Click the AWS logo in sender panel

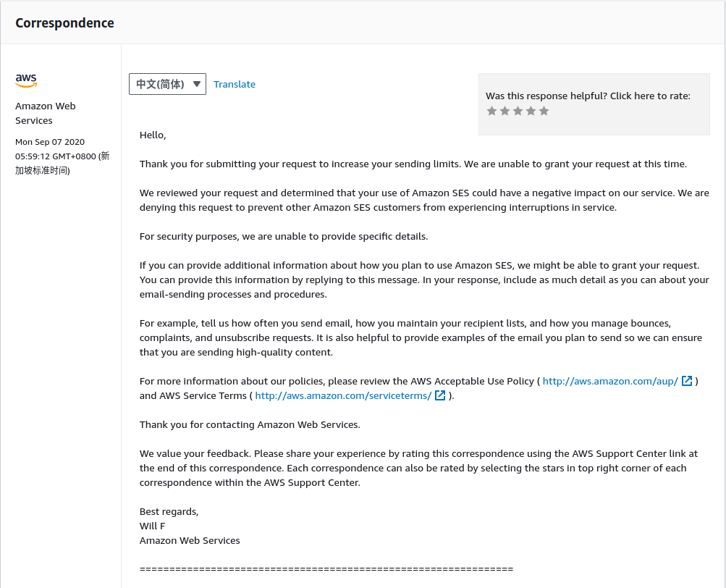[x=26, y=80]
